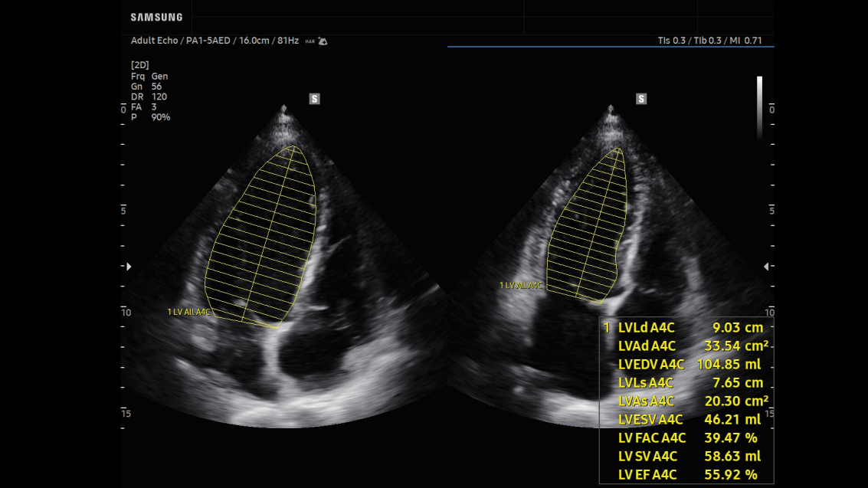Click the S orientation marker on left image
868x488 pixels.
coord(314,99)
